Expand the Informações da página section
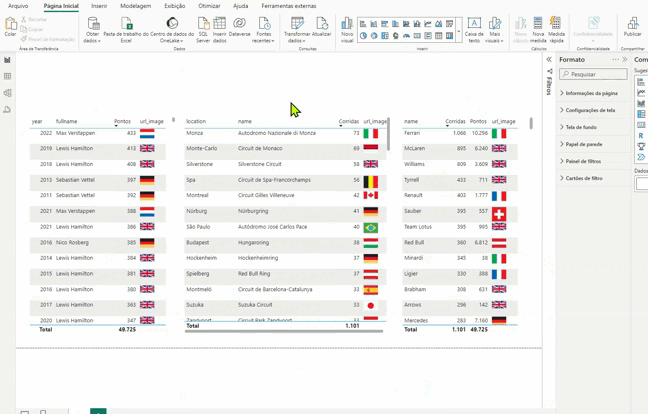 pyautogui.click(x=591, y=93)
